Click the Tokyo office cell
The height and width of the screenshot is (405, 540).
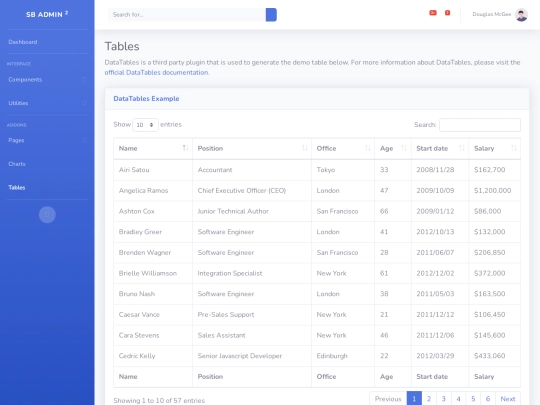point(343,170)
